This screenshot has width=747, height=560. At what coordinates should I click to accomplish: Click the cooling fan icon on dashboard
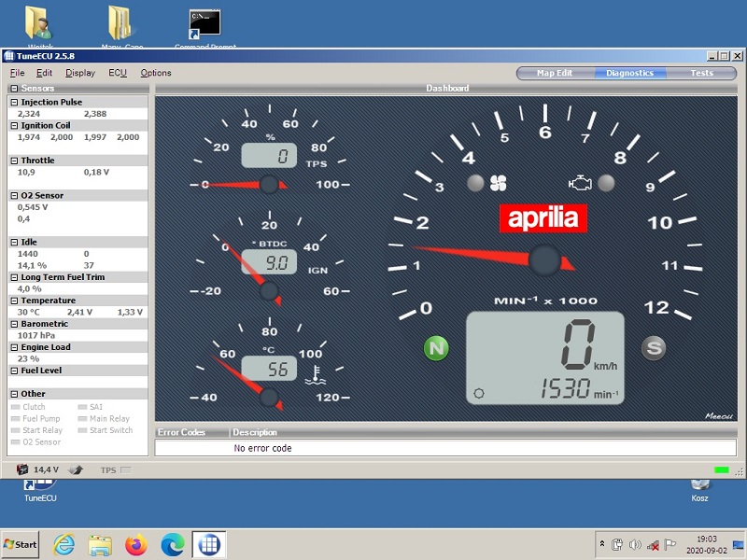[499, 183]
